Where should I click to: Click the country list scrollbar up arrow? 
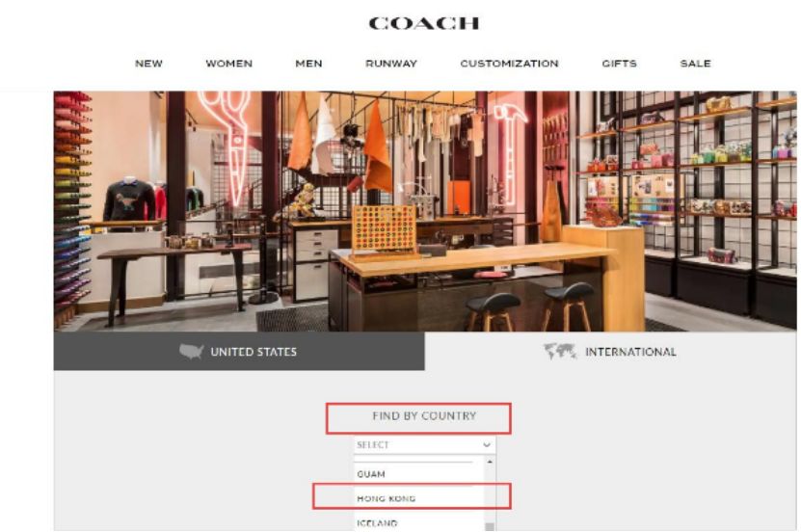(x=490, y=462)
